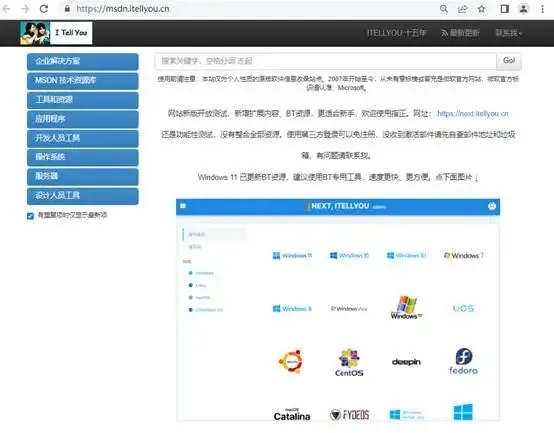This screenshot has height=433, width=554.
Task: Click the Windows 11 logo
Action: [x=292, y=255]
